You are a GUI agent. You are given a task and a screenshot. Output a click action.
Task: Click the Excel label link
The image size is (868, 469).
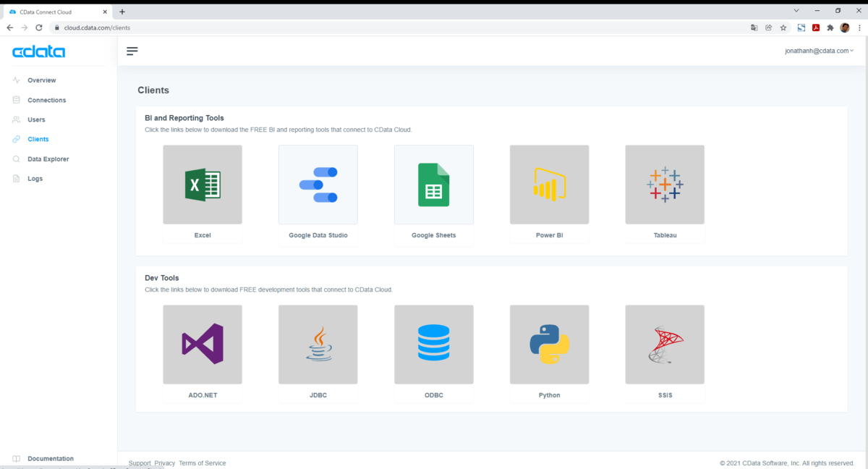point(203,235)
